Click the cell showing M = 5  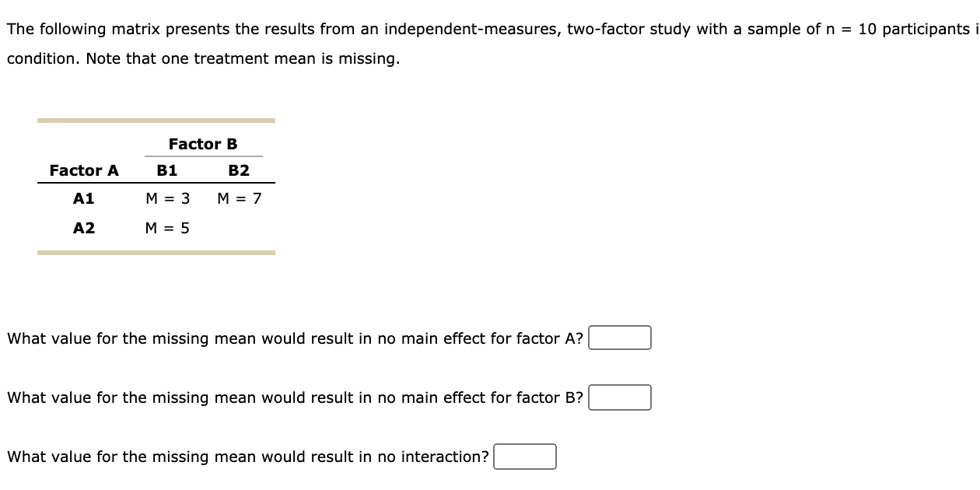pos(166,227)
